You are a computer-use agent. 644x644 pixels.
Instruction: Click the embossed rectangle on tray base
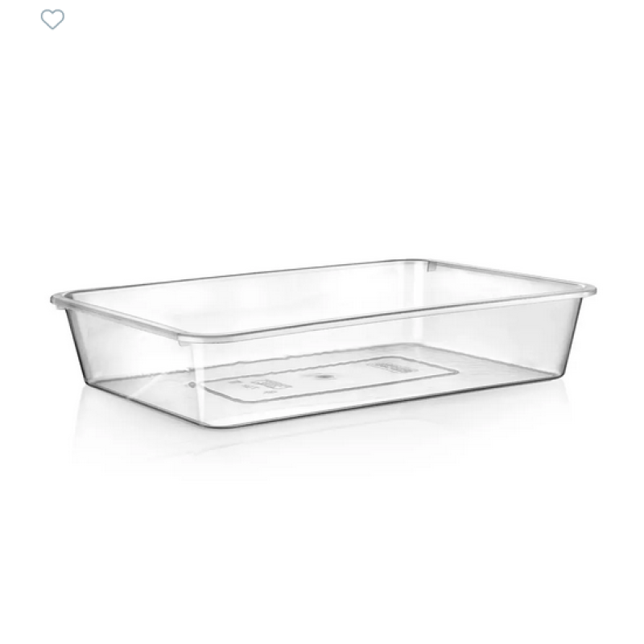331,379
